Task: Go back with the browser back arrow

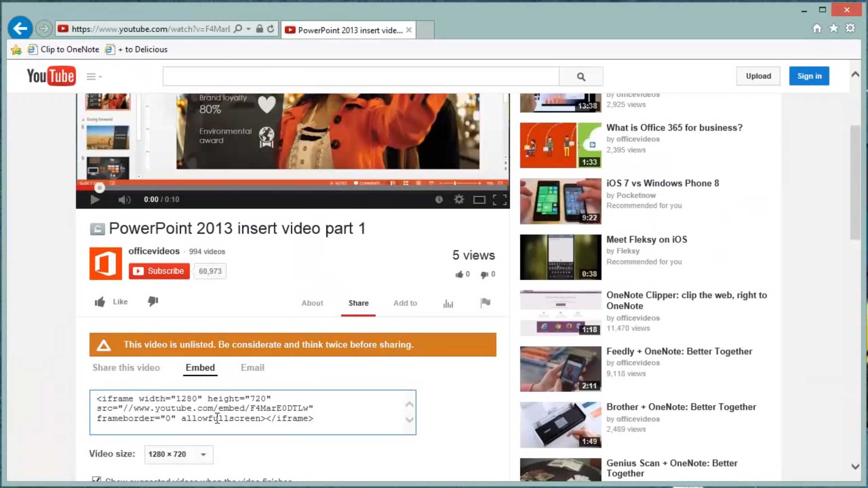Action: pyautogui.click(x=20, y=29)
